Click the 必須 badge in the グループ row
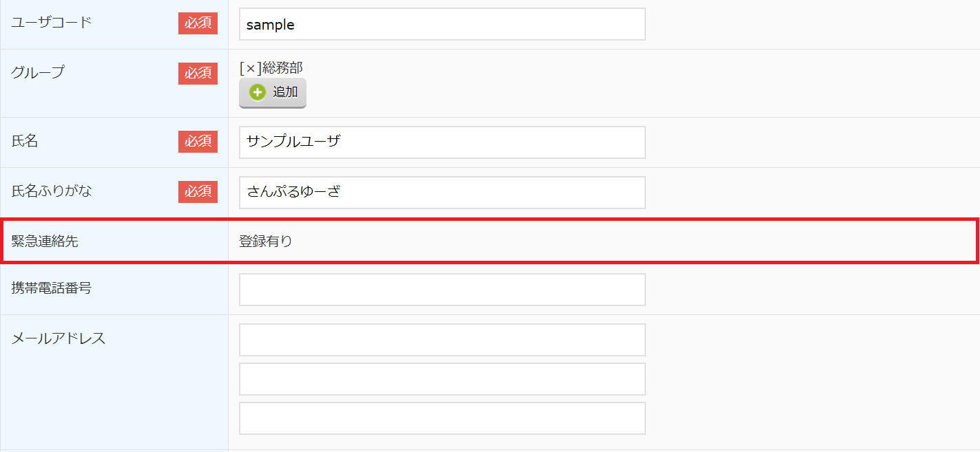This screenshot has height=452, width=980. (x=198, y=73)
